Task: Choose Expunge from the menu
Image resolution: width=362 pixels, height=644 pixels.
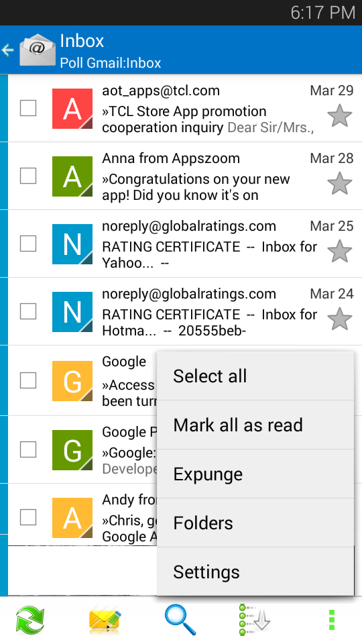Action: point(255,474)
